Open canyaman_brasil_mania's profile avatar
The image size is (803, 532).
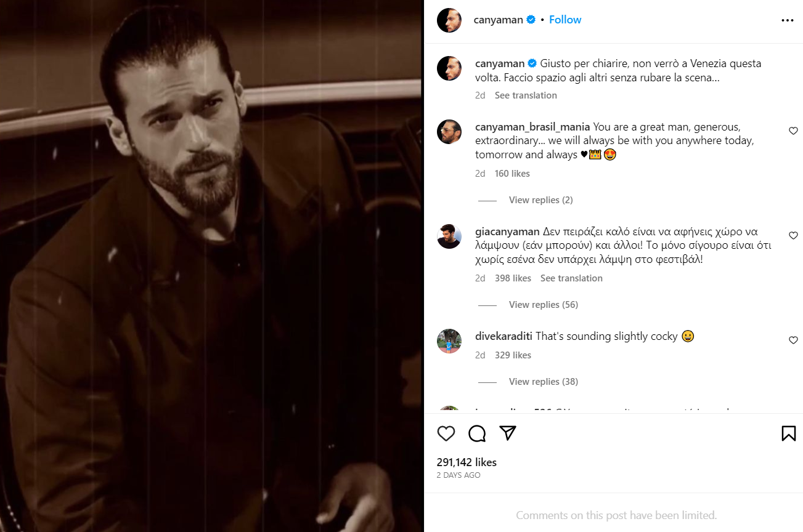pyautogui.click(x=449, y=132)
